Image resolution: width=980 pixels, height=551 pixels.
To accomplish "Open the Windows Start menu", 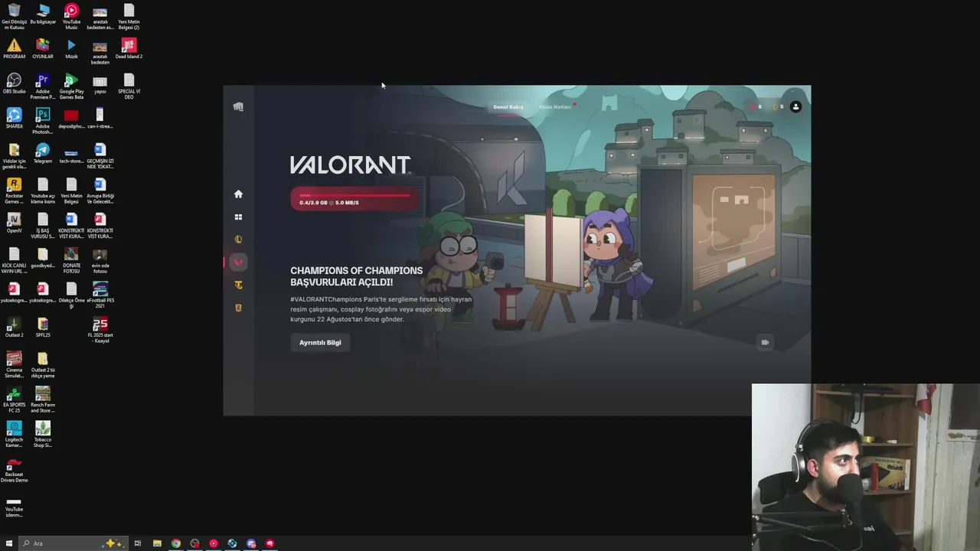I will (9, 543).
